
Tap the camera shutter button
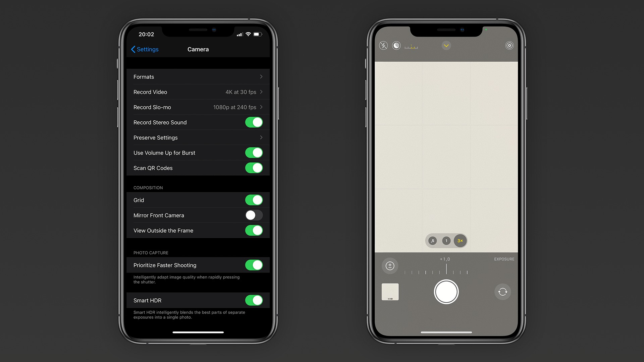[446, 292]
